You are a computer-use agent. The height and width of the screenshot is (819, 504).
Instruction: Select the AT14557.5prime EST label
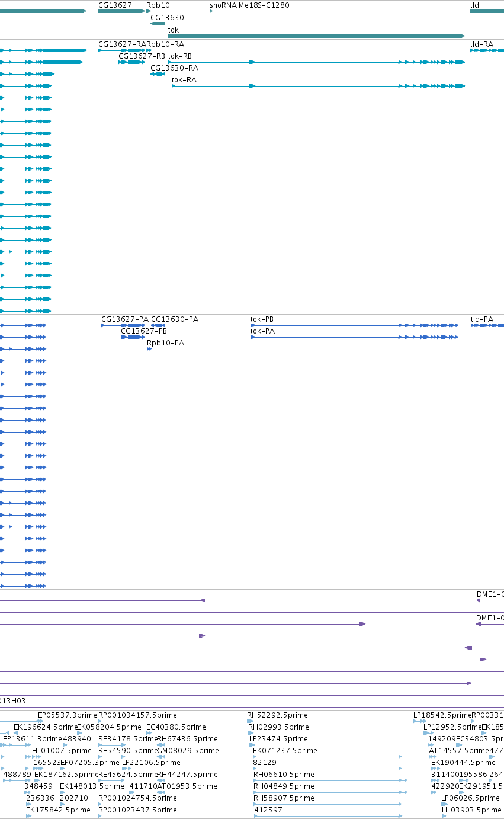click(x=458, y=750)
